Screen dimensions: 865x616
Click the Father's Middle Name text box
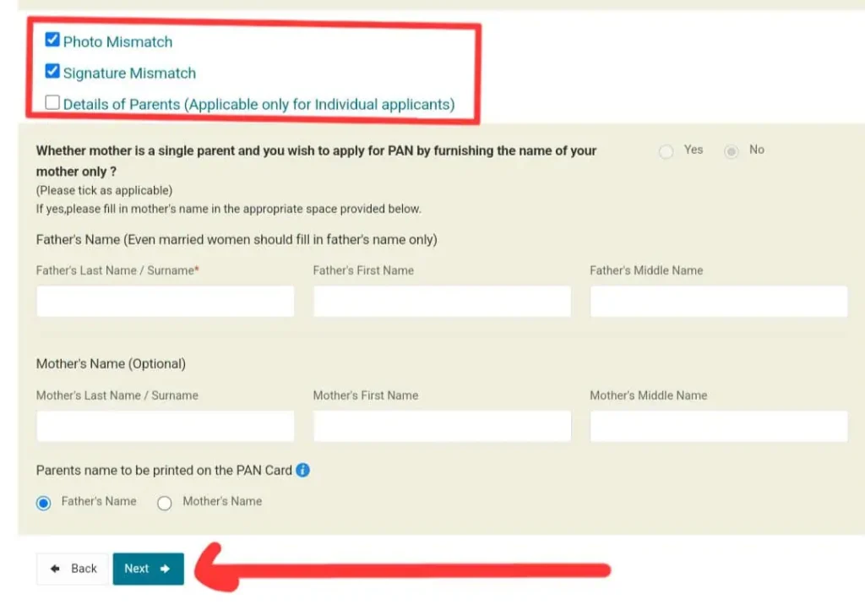719,301
